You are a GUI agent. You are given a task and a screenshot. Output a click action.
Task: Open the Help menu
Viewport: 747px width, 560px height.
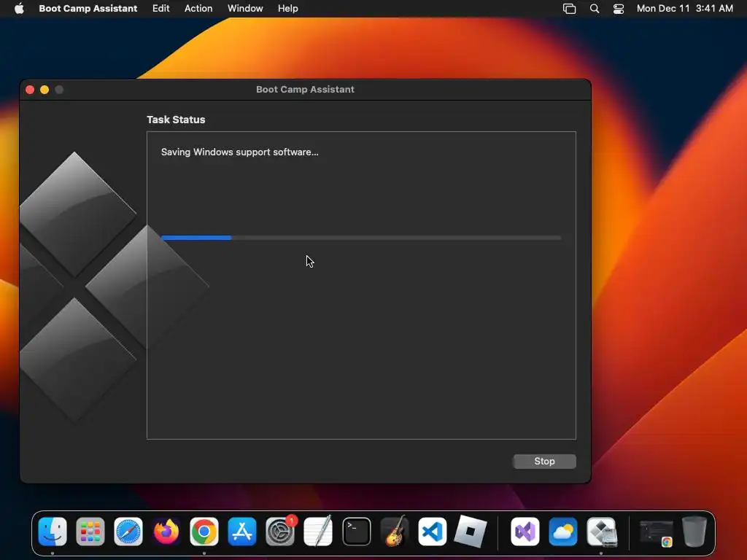pyautogui.click(x=287, y=9)
